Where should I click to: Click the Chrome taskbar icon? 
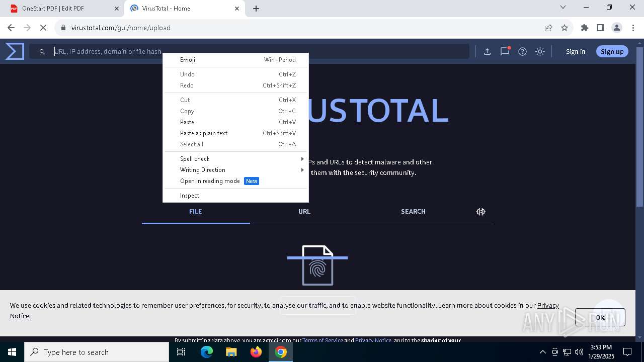click(281, 352)
